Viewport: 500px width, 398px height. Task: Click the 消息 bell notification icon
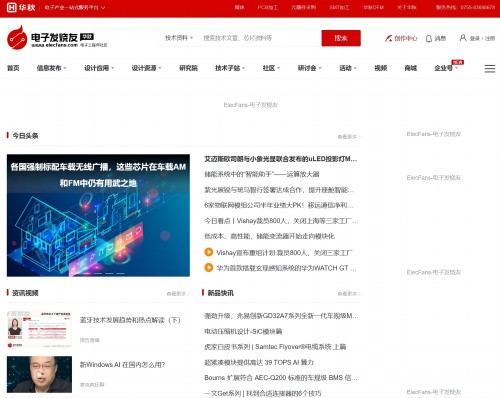429,39
